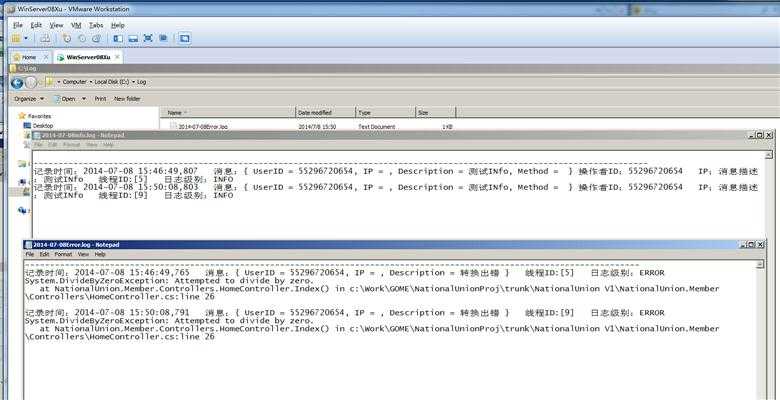Click New folder in Explorer toolbar

coord(127,99)
